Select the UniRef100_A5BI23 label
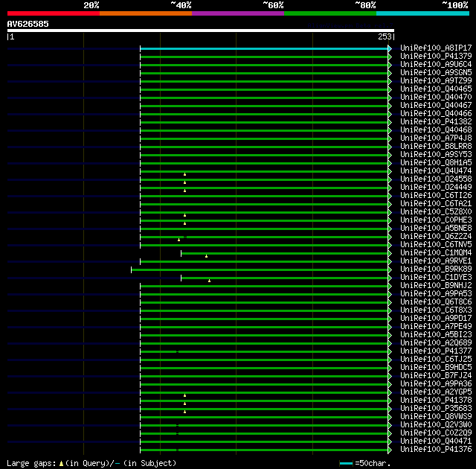The height and width of the screenshot is (469, 476). [x=436, y=335]
